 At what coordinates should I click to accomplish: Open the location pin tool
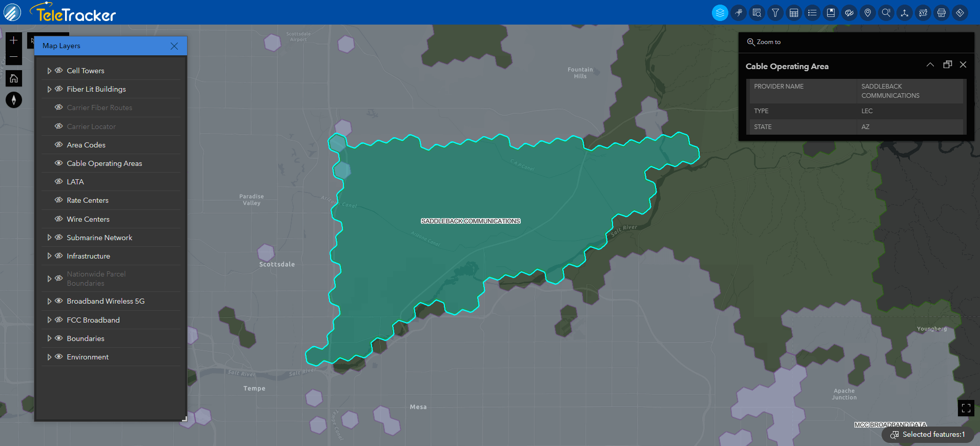[x=868, y=13]
